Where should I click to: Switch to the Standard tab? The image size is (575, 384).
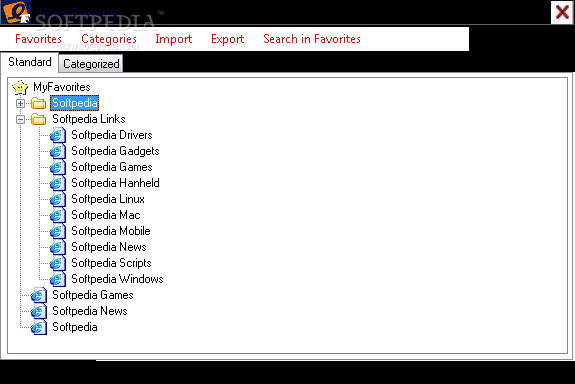(x=30, y=62)
